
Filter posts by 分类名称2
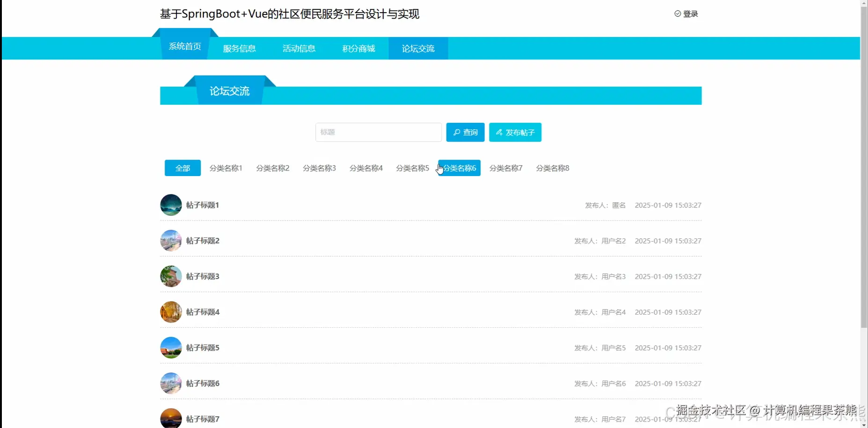coord(273,168)
